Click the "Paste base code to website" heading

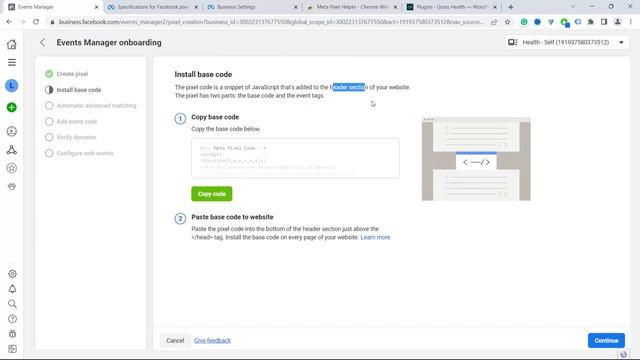232,217
